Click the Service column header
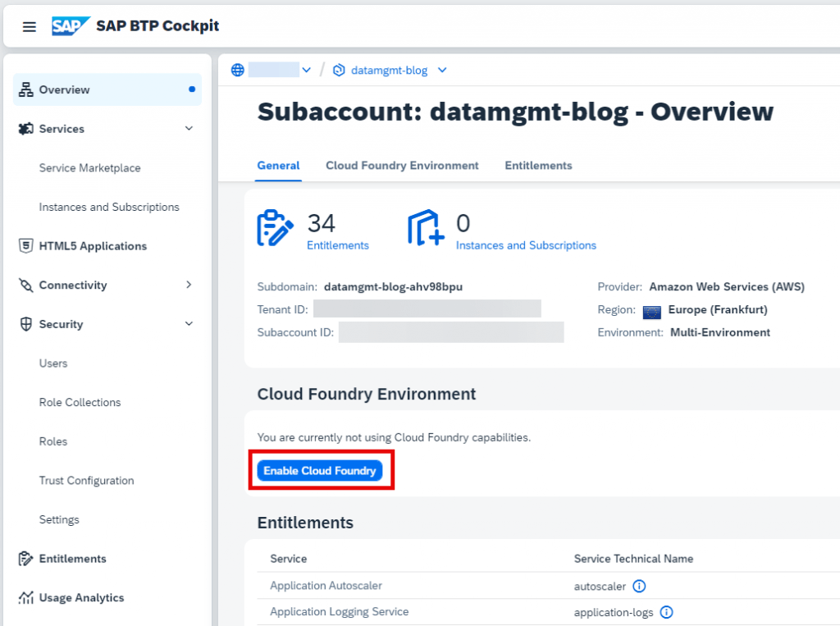The height and width of the screenshot is (626, 840). point(288,559)
